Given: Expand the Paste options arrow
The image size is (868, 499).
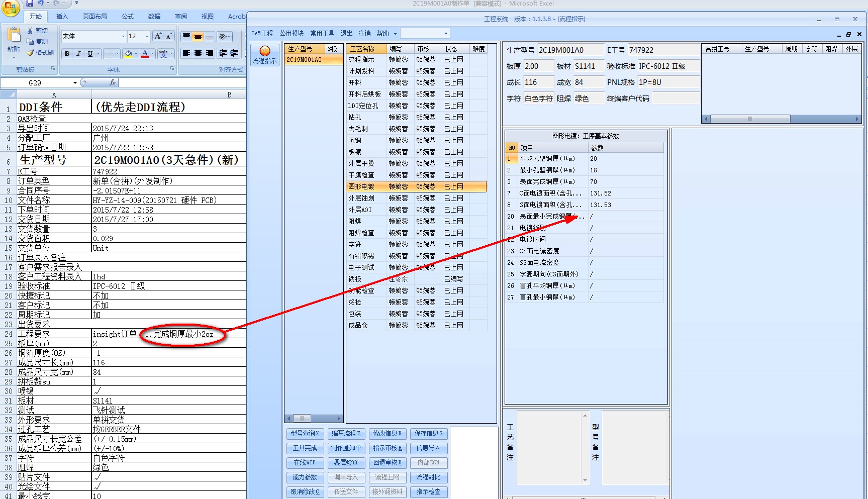Looking at the screenshot, I should coord(14,57).
